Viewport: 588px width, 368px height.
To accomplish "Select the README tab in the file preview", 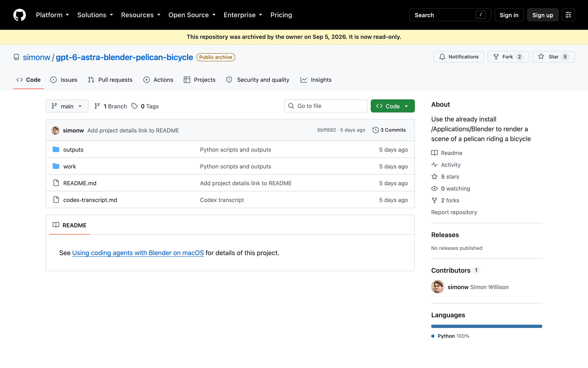I will coord(69,225).
